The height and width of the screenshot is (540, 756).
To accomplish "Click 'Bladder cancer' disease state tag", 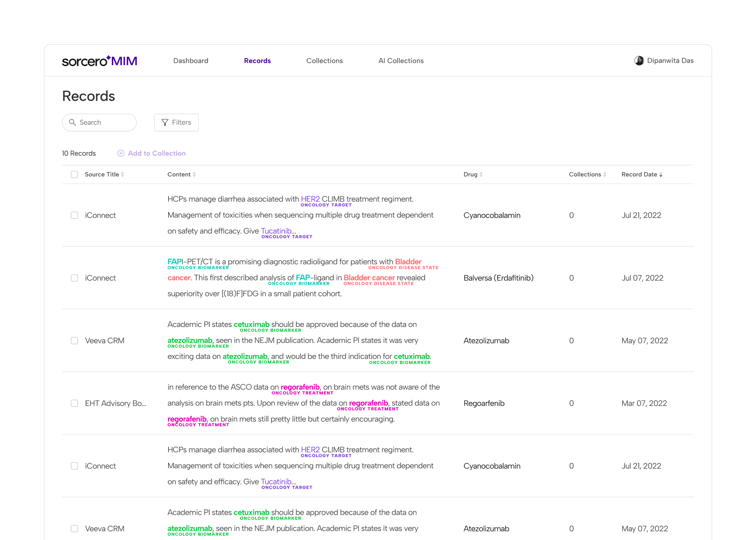I will [x=369, y=278].
